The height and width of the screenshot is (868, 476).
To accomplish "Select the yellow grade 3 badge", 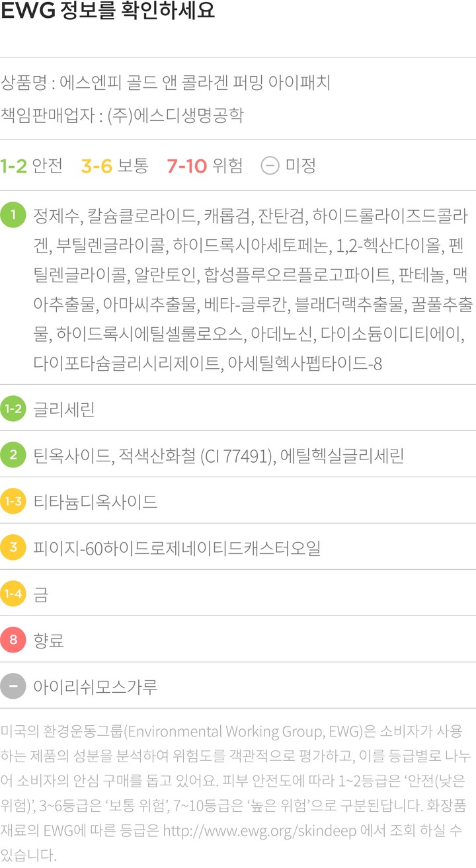I will (x=13, y=547).
